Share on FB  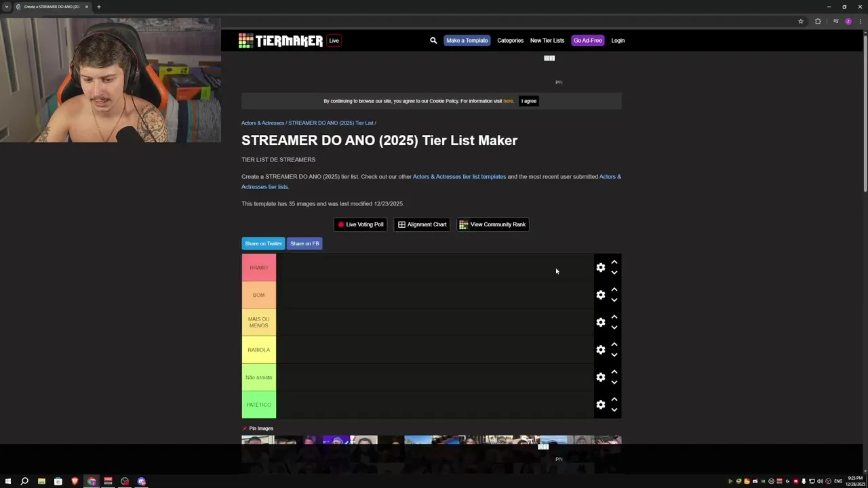coord(304,243)
